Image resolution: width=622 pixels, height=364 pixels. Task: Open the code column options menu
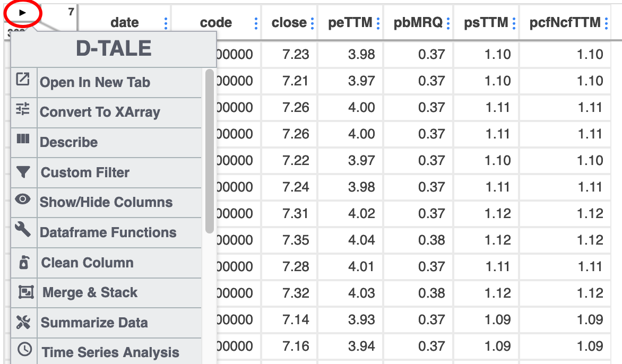coord(256,23)
